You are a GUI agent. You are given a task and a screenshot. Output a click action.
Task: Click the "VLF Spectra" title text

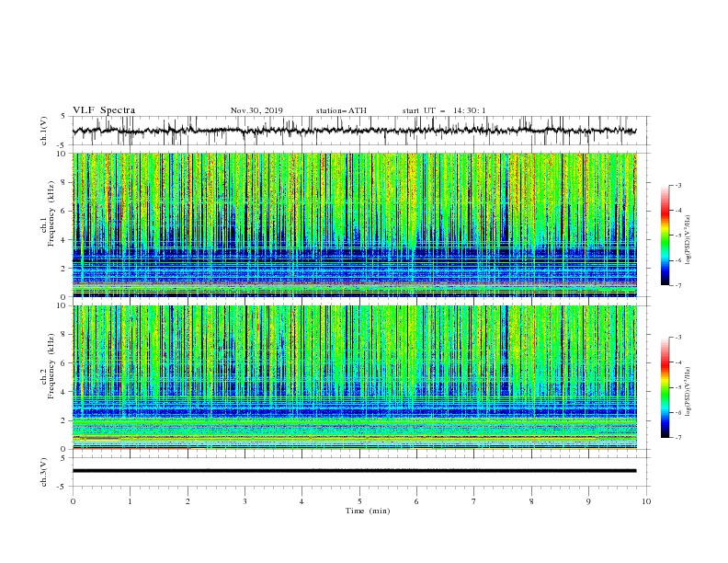(104, 110)
